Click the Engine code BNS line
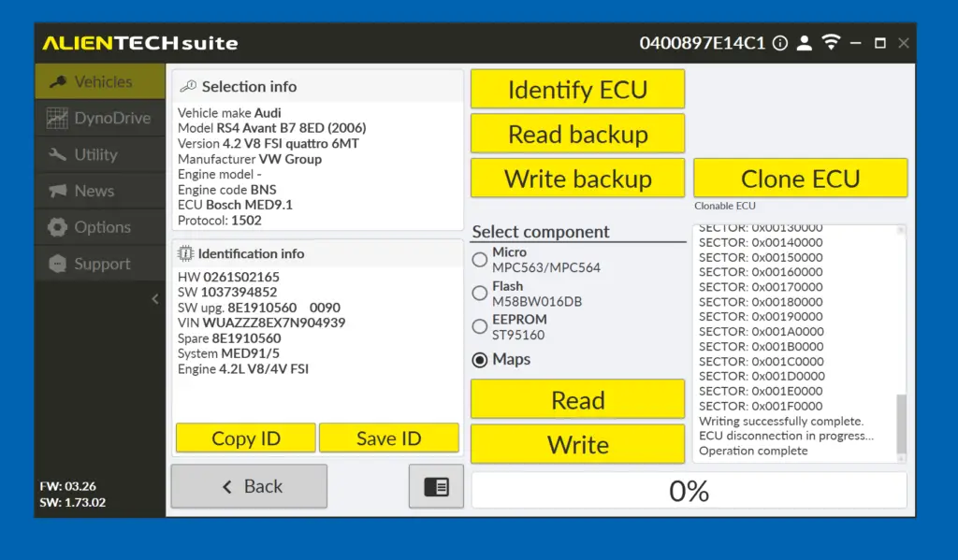The image size is (958, 560). coord(226,190)
